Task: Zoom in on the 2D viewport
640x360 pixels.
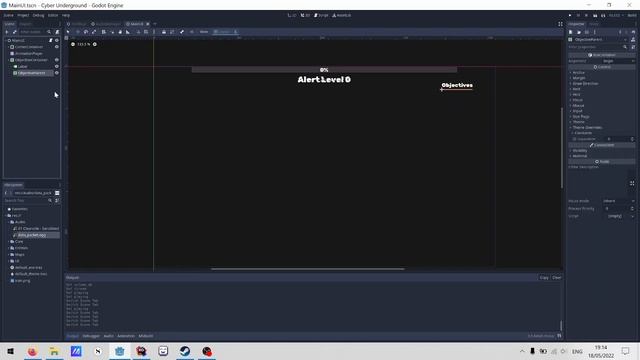Action: click(95, 44)
